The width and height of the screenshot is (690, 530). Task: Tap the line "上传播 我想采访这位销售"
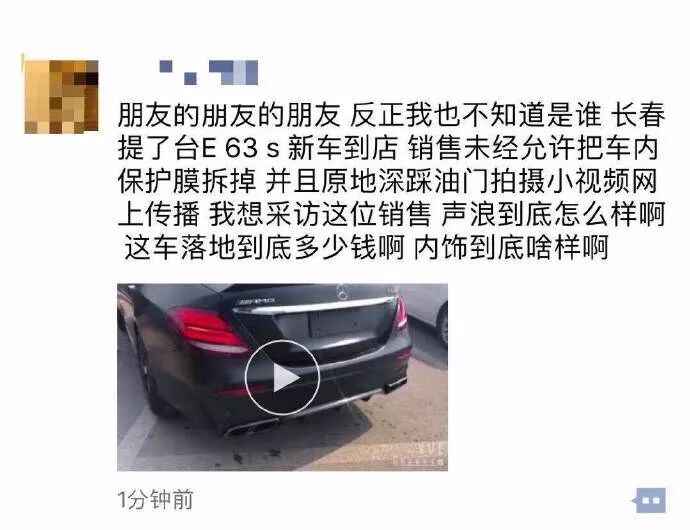coord(274,215)
